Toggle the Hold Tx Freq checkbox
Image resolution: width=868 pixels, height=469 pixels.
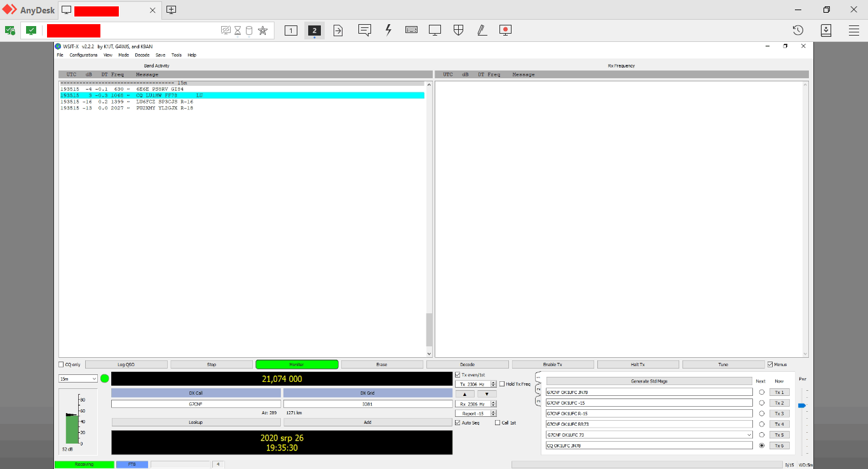502,384
